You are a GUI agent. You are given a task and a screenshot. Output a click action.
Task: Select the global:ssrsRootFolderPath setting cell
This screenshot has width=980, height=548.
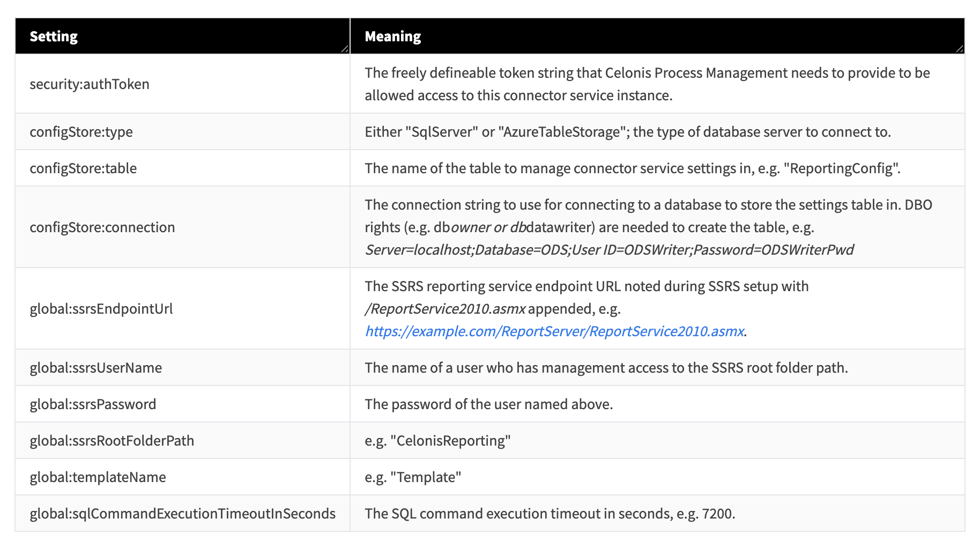[x=112, y=441]
